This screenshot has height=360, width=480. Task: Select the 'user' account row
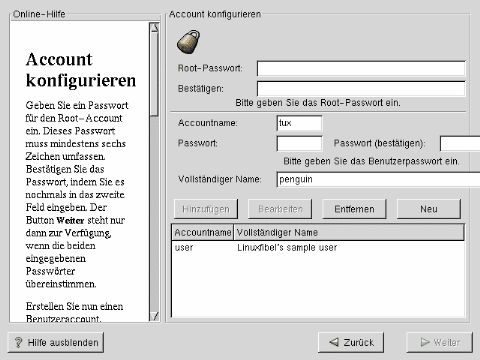[318, 248]
